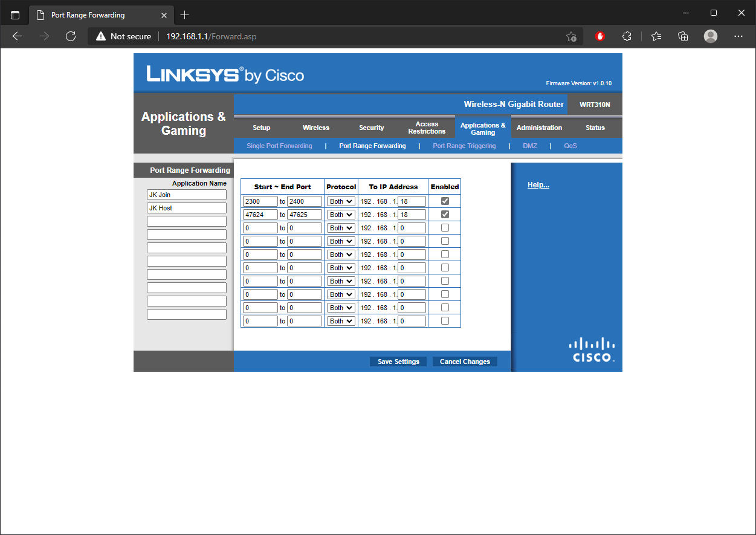Reload the page with the Refresh icon

click(71, 36)
